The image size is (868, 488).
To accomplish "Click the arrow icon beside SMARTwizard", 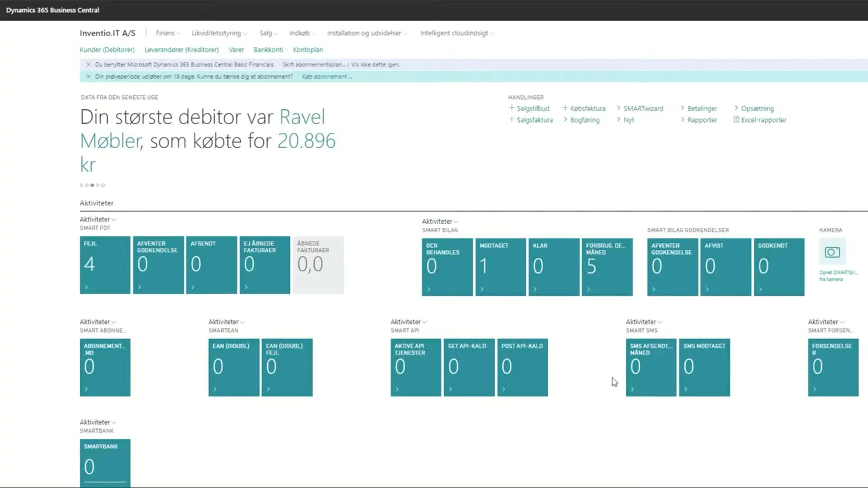I will pyautogui.click(x=618, y=108).
